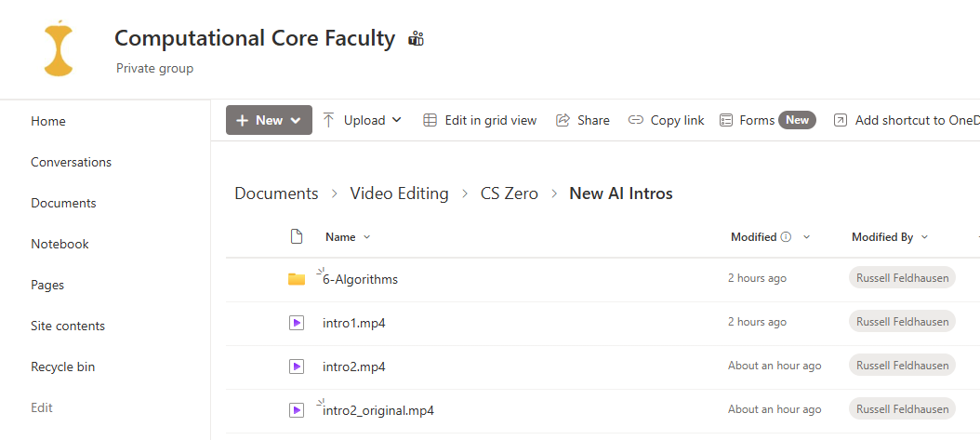
Task: Expand the Upload dropdown chevron
Action: pyautogui.click(x=396, y=120)
